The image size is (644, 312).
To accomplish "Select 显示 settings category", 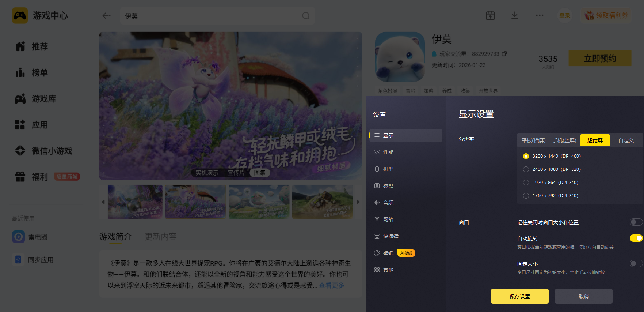I will click(406, 135).
